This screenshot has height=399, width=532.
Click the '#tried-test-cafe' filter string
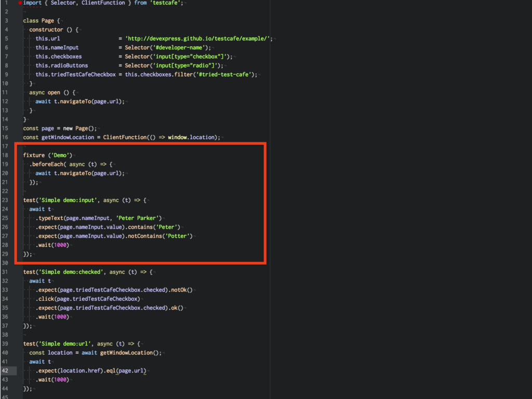[223, 74]
